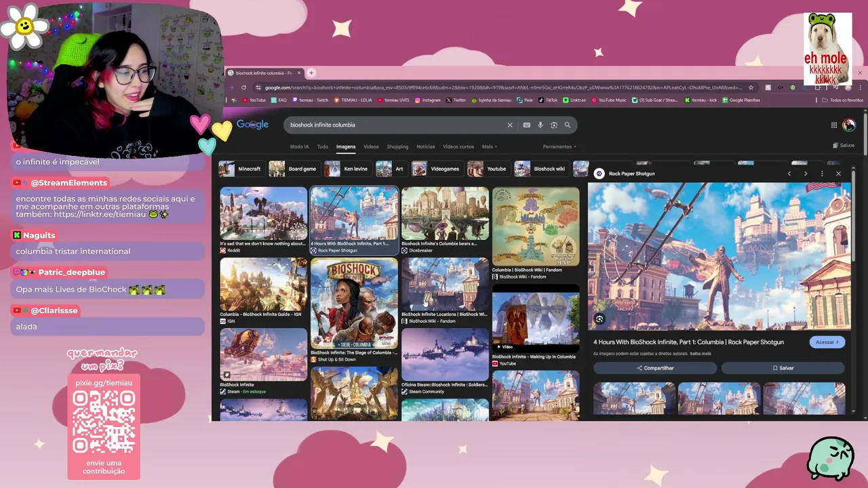The image size is (868, 488).
Task: Click Salvar button under preview image
Action: [x=783, y=368]
